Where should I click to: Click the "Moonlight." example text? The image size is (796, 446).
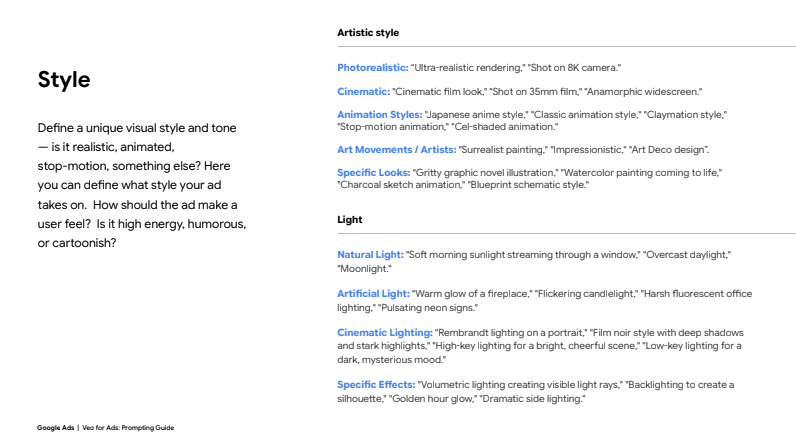364,269
